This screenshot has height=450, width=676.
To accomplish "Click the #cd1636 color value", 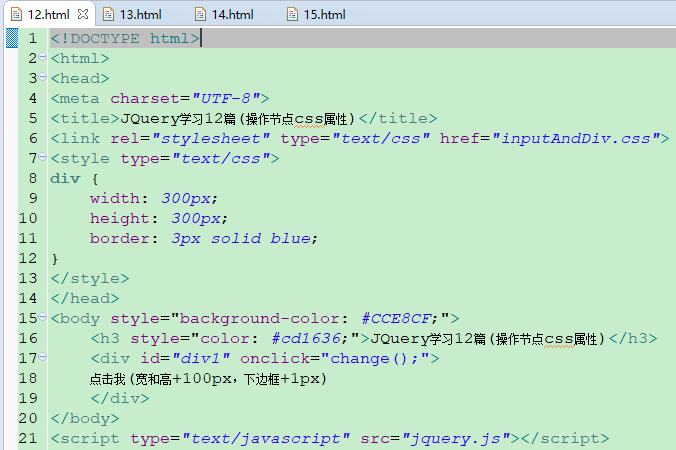I will pyautogui.click(x=306, y=338).
